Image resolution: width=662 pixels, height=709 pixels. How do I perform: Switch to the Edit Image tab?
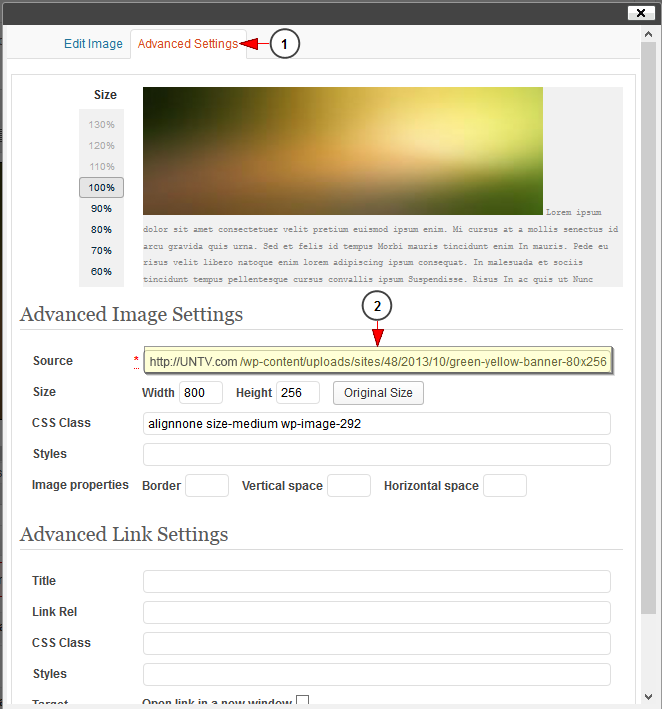point(93,44)
